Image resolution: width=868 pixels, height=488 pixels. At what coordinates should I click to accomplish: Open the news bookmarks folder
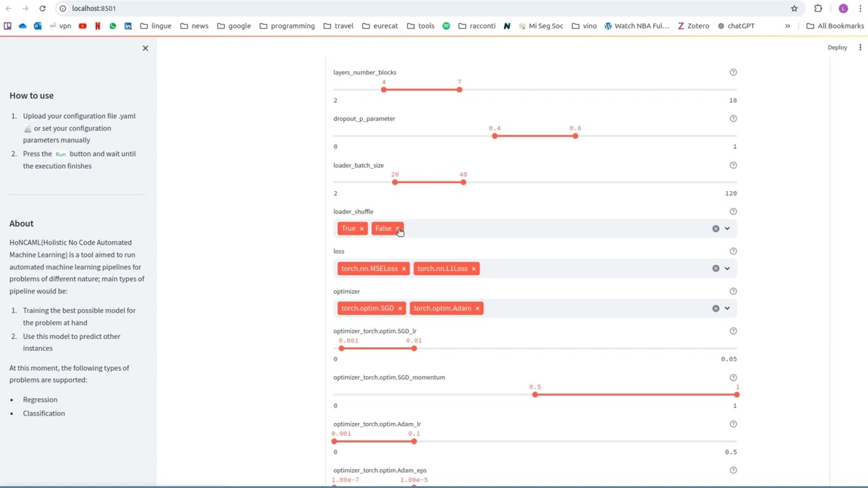click(x=194, y=26)
